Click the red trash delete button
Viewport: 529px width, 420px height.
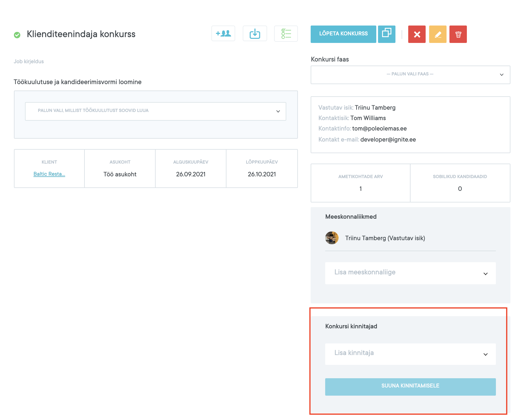pos(458,34)
